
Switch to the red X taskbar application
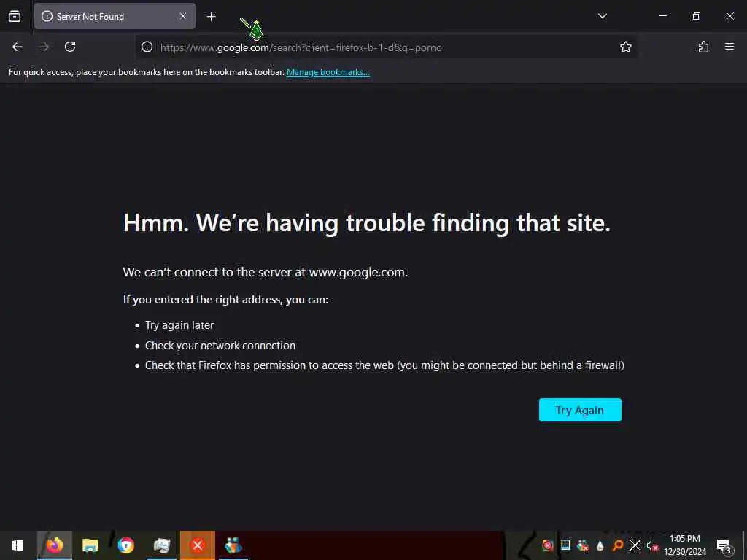point(197,545)
